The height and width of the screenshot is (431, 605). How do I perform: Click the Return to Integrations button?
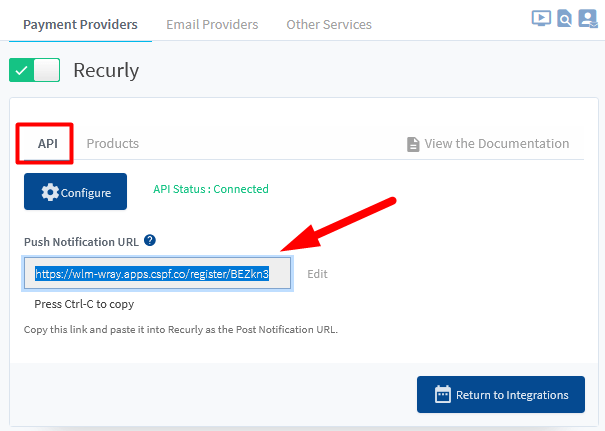pos(501,394)
